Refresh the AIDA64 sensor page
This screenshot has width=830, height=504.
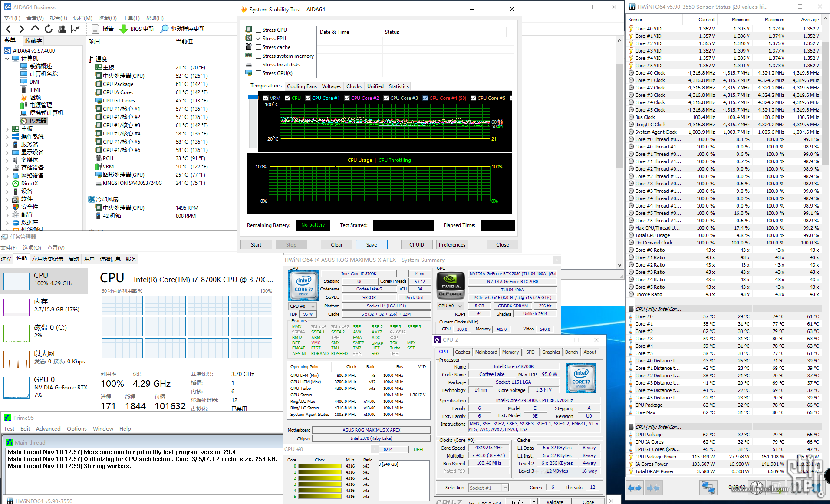coord(49,29)
